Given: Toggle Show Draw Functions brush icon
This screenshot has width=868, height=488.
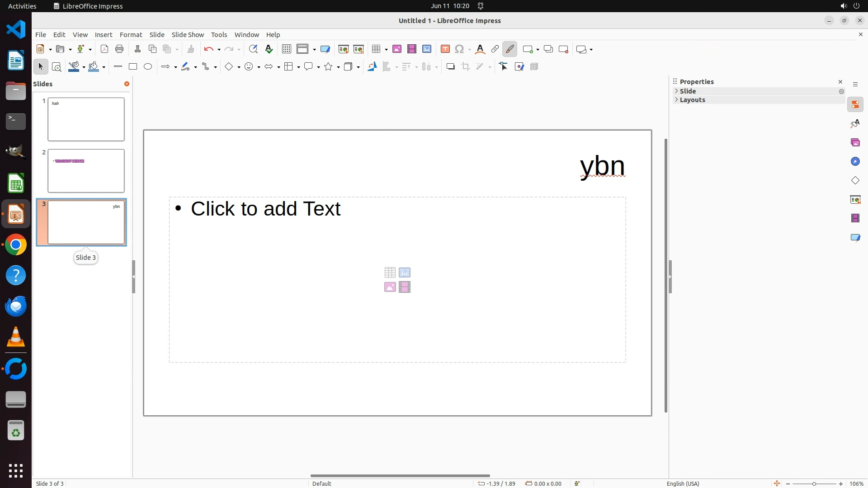Looking at the screenshot, I should pyautogui.click(x=510, y=49).
